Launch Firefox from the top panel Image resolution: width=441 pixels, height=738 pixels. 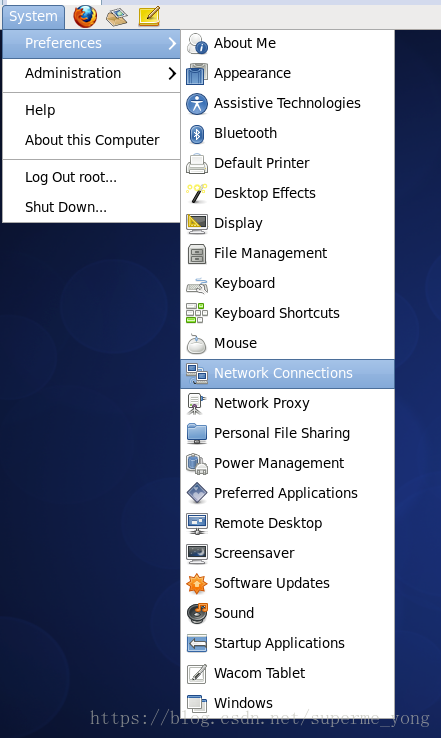tap(85, 16)
